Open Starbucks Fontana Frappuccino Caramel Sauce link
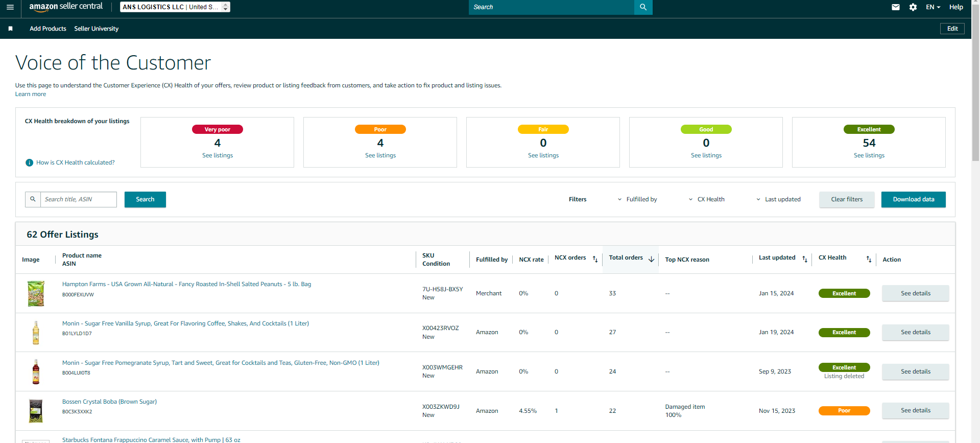The width and height of the screenshot is (980, 443). point(151,440)
